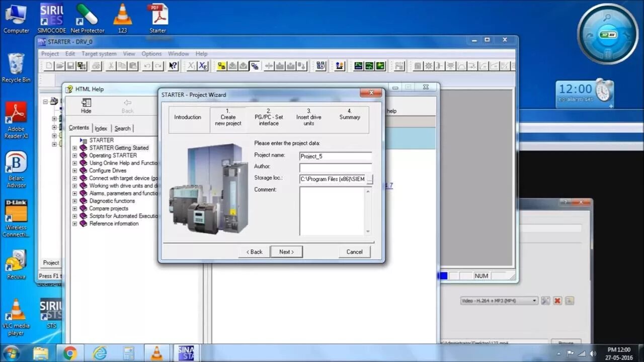Open the SIMOCODE ES desktop icon

52,19
